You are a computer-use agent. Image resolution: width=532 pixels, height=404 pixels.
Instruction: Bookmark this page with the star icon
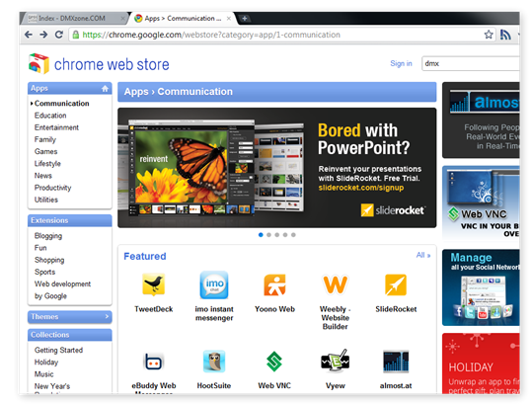tap(489, 35)
